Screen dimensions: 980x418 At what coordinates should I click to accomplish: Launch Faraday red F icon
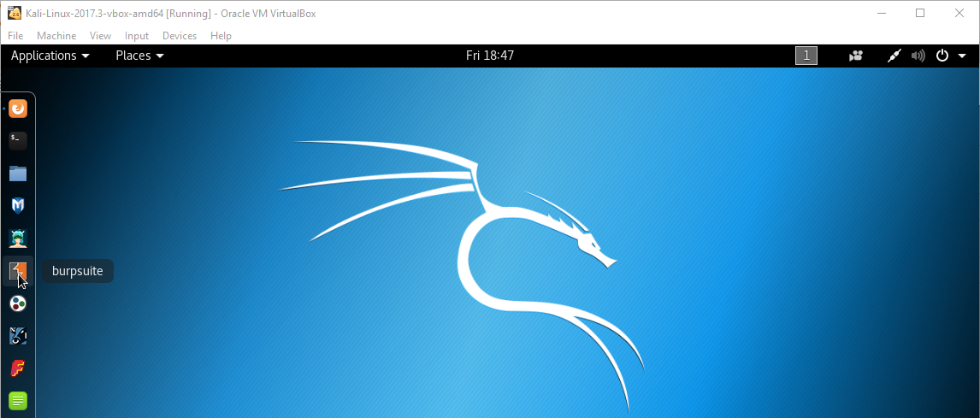tap(18, 368)
